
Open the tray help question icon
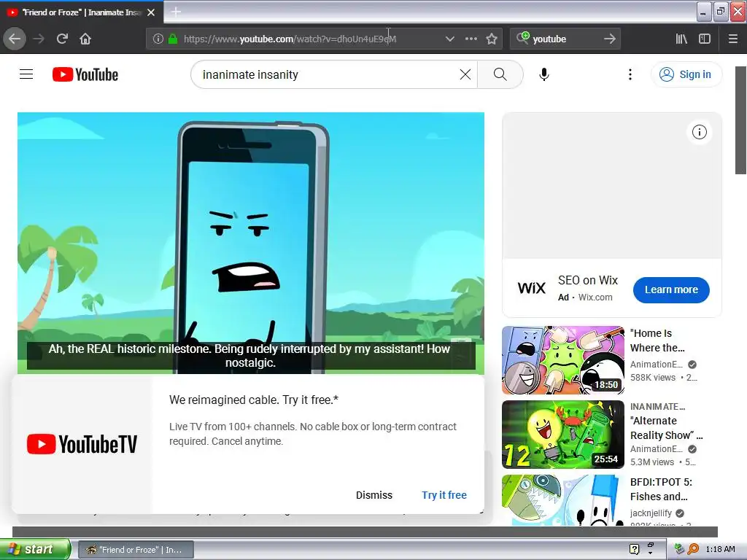coord(634,549)
